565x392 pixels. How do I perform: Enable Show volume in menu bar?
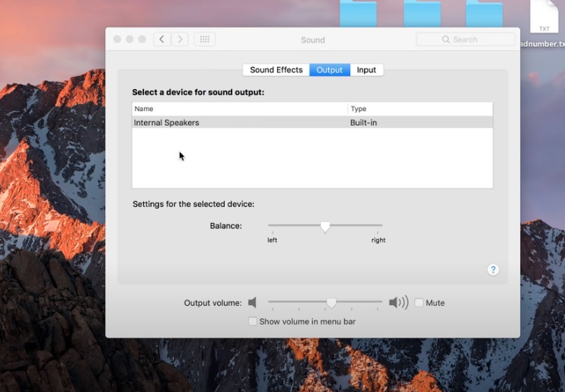[253, 321]
